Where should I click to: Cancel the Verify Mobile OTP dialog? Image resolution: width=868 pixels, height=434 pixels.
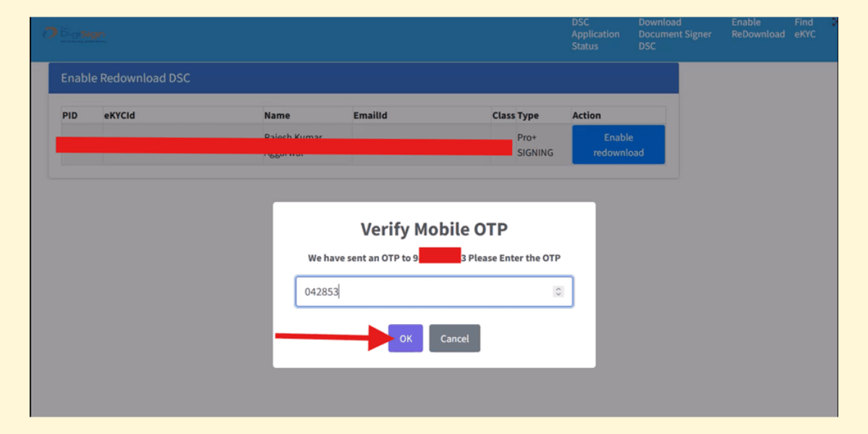[x=454, y=339]
